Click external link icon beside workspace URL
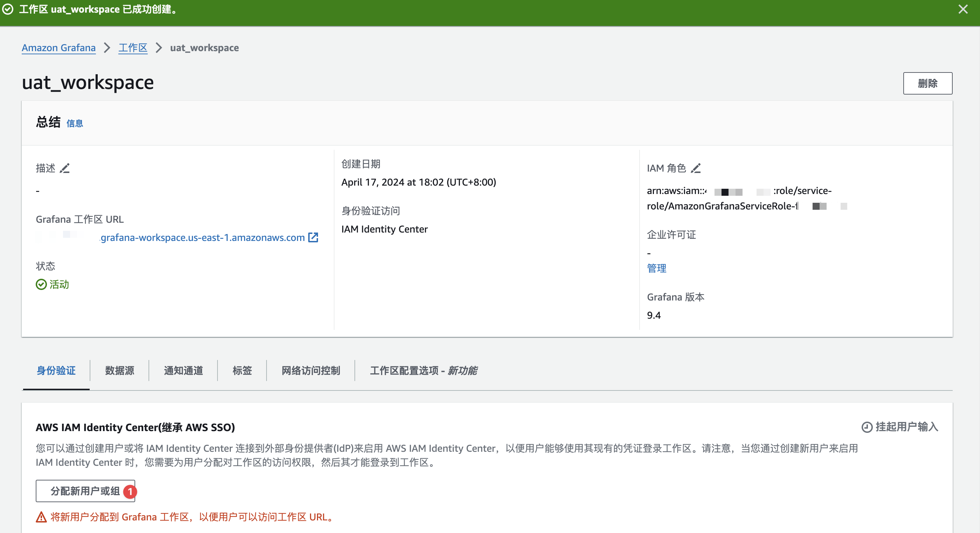980x533 pixels. point(313,237)
